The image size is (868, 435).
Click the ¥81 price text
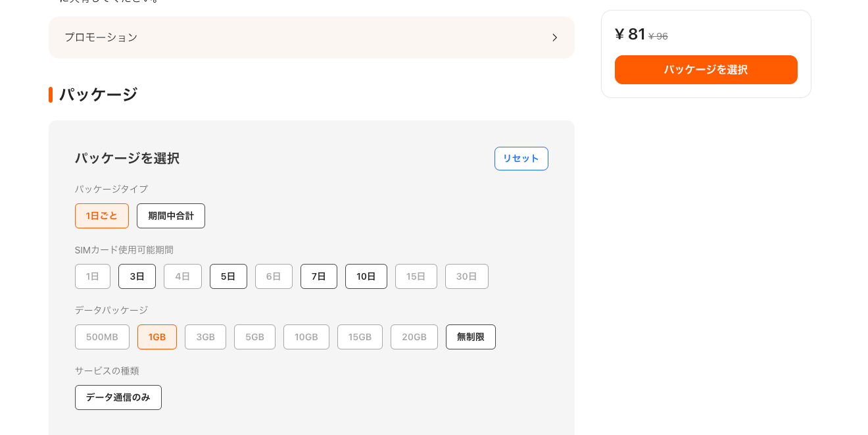coord(630,34)
